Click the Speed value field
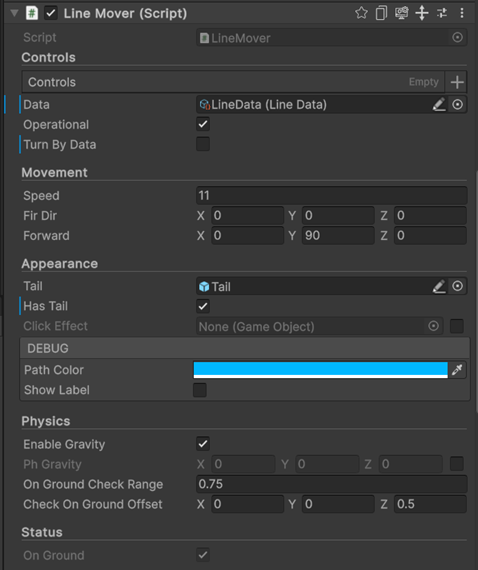This screenshot has height=570, width=478. pyautogui.click(x=331, y=196)
